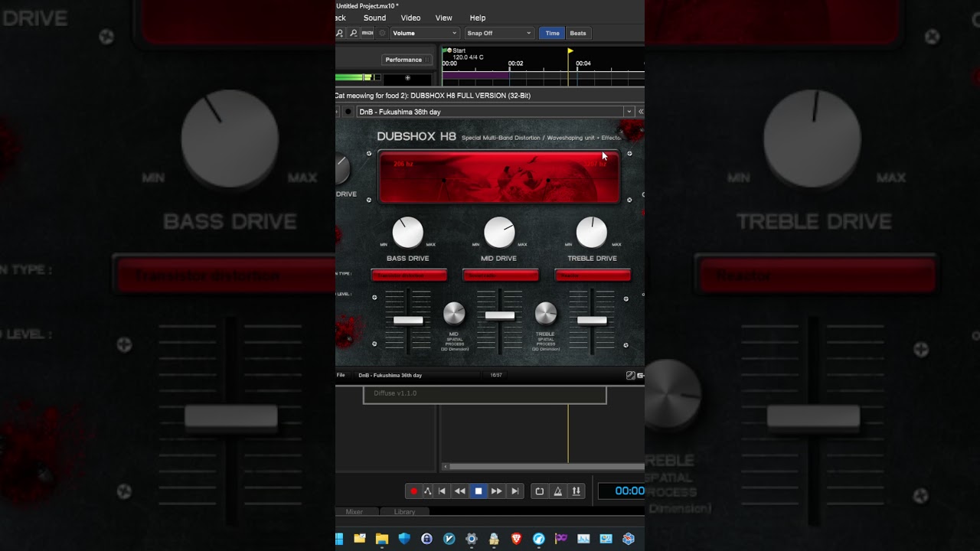This screenshot has height=551, width=980.
Task: Open Brave browser from the taskbar
Action: [x=516, y=539]
